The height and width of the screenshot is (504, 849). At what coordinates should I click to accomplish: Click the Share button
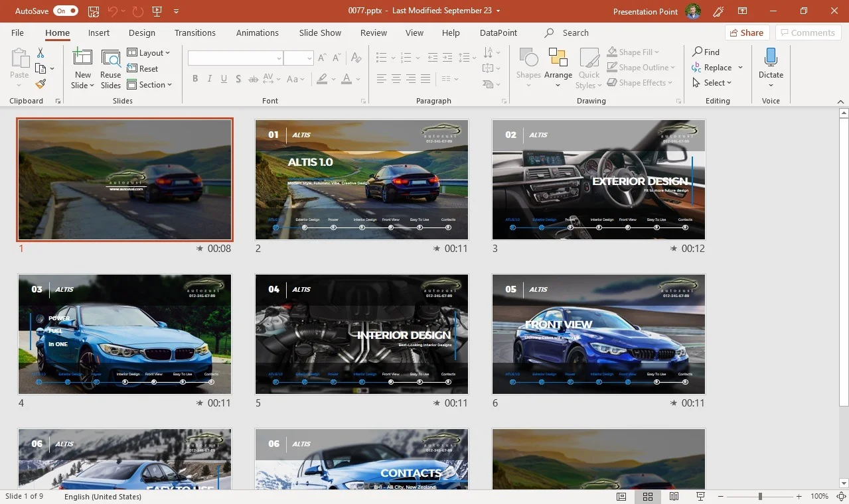pyautogui.click(x=746, y=32)
